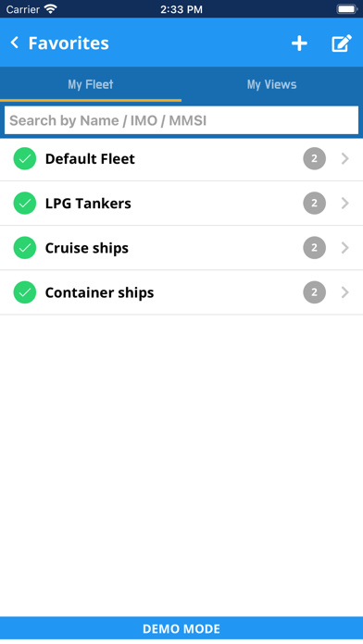Expand Cruise ships chevron arrow

[x=345, y=248]
